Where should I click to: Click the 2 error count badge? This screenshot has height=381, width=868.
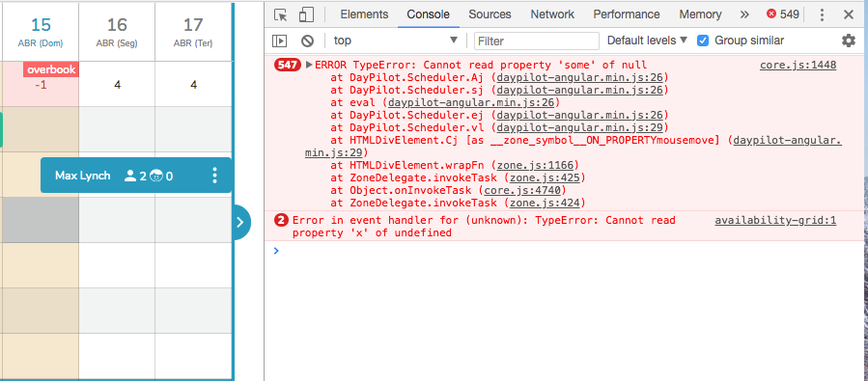[x=282, y=220]
